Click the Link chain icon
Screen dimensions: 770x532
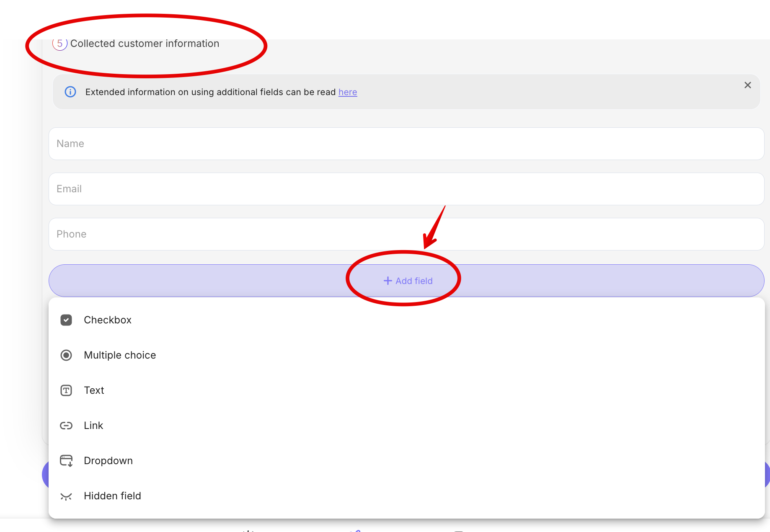tap(66, 426)
